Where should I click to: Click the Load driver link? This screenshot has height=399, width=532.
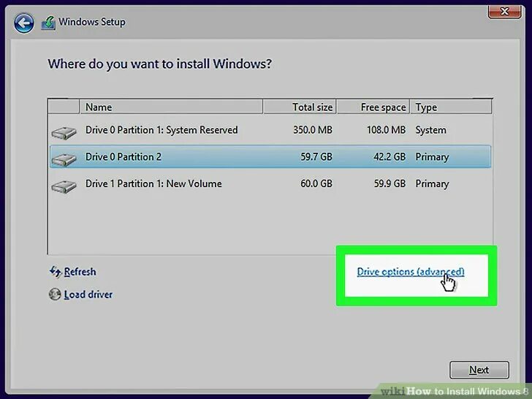click(x=88, y=294)
